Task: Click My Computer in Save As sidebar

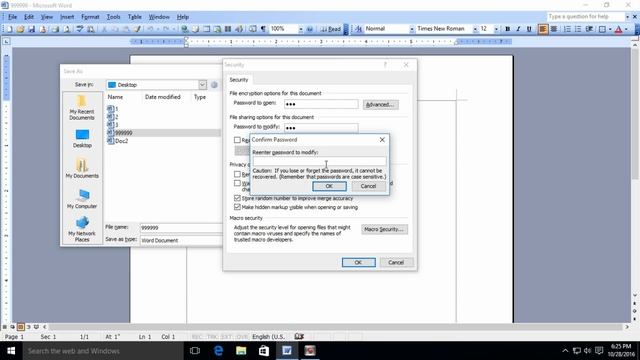Action: pos(82,199)
